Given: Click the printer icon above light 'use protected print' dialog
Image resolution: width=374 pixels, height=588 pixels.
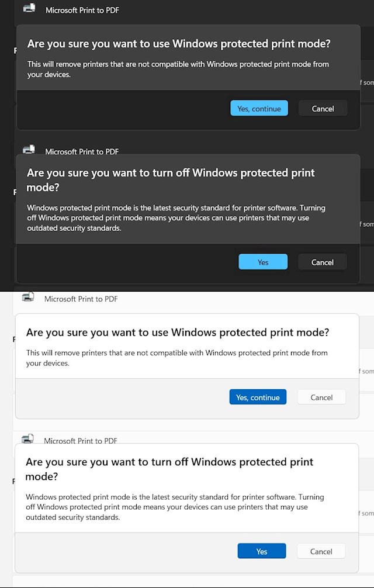Looking at the screenshot, I should tap(27, 297).
